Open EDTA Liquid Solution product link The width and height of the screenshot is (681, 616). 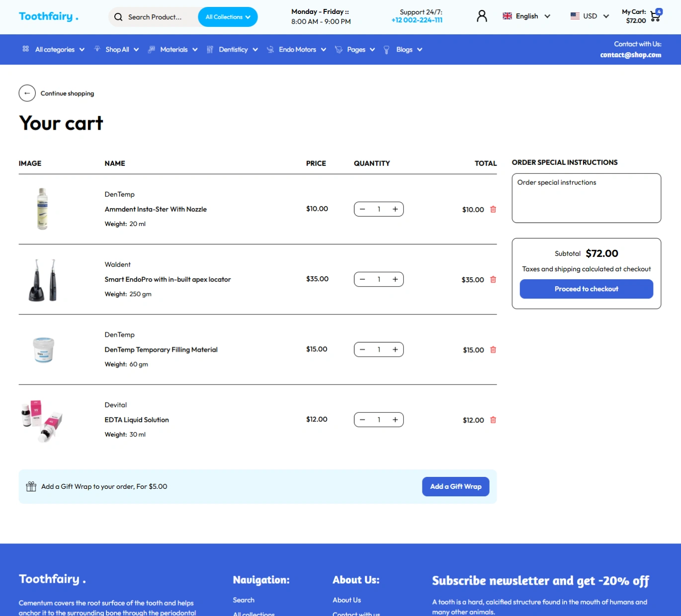pyautogui.click(x=137, y=420)
